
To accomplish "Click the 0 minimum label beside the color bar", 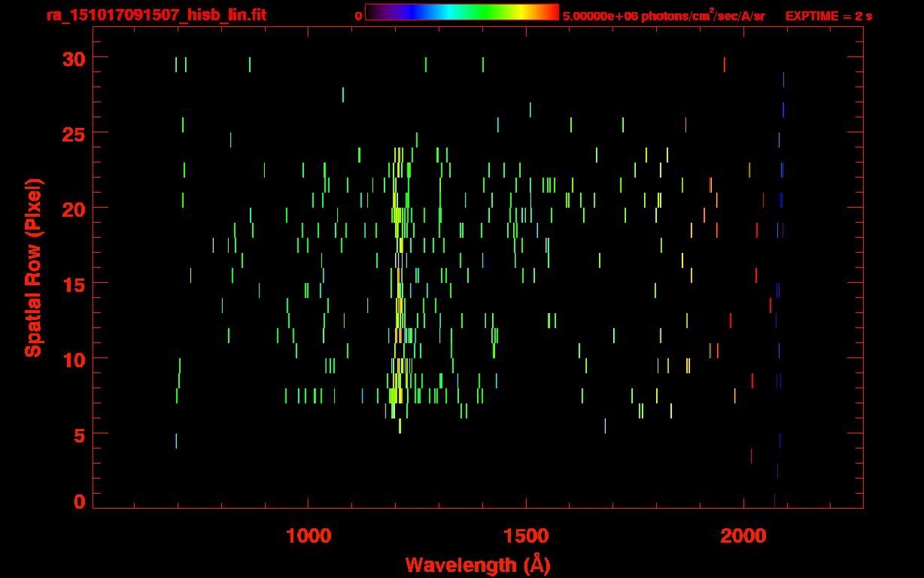I will tap(358, 16).
